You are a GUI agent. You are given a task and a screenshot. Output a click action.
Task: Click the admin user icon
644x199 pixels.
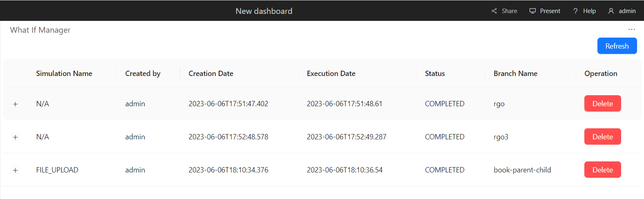pos(611,11)
